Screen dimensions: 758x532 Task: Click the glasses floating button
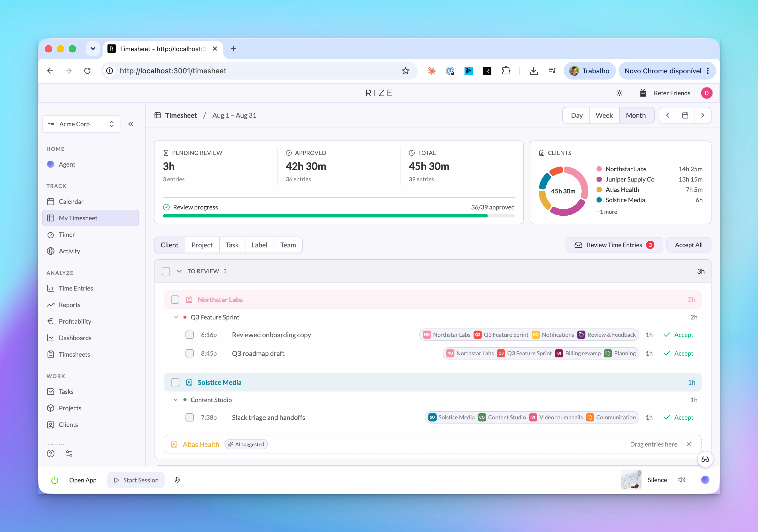tap(705, 459)
